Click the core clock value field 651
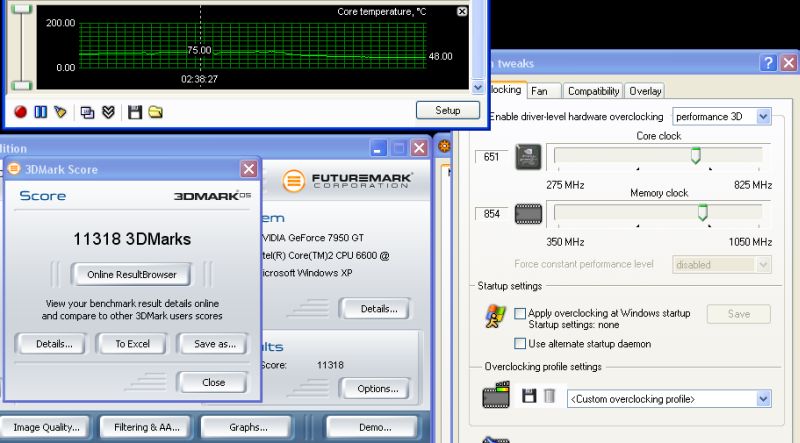The width and height of the screenshot is (800, 443). [491, 157]
